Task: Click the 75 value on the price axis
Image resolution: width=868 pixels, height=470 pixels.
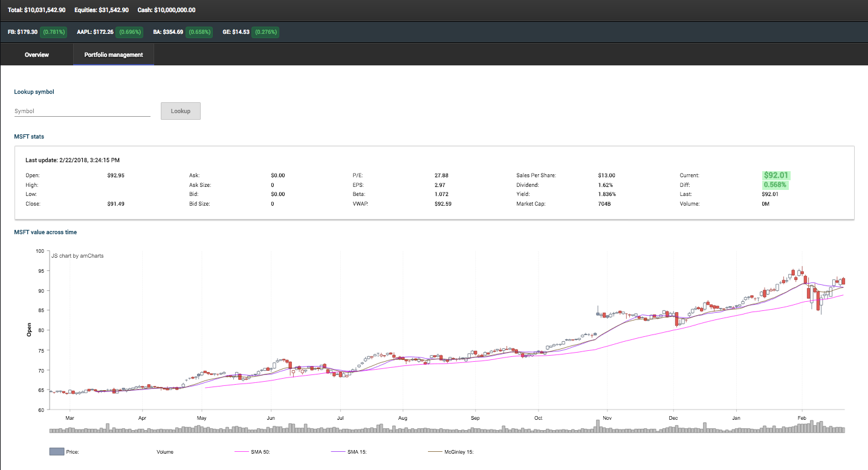Action: (41, 350)
